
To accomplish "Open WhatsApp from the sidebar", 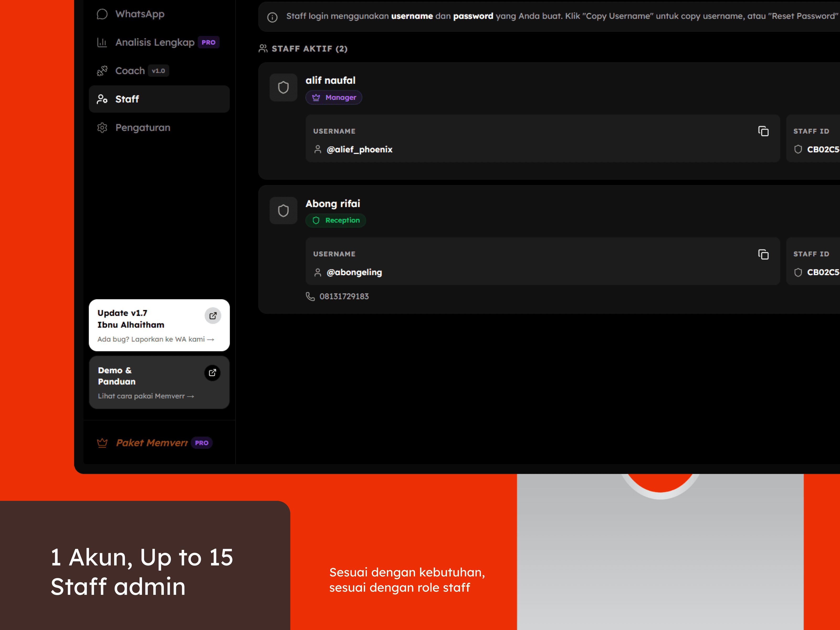I will (x=140, y=14).
